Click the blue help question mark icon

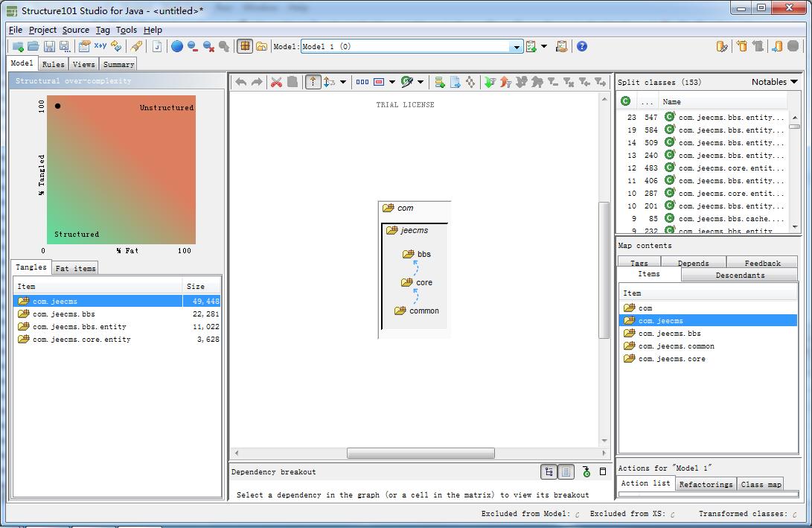pyautogui.click(x=582, y=46)
